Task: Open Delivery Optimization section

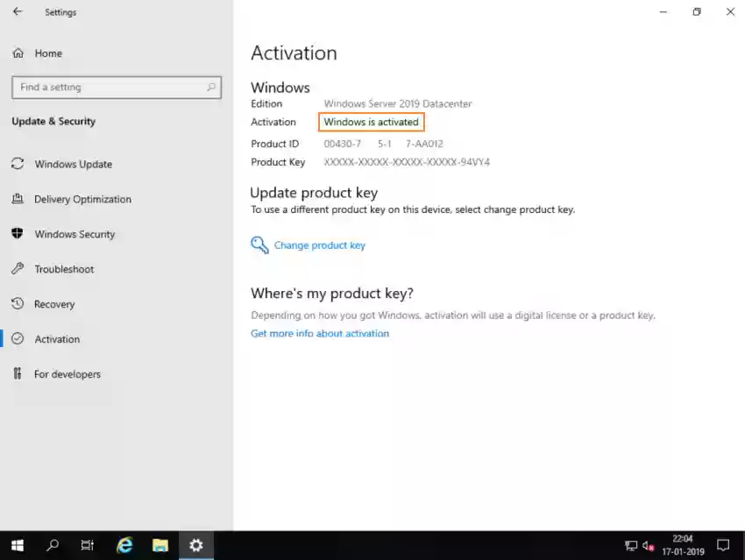Action: point(82,199)
